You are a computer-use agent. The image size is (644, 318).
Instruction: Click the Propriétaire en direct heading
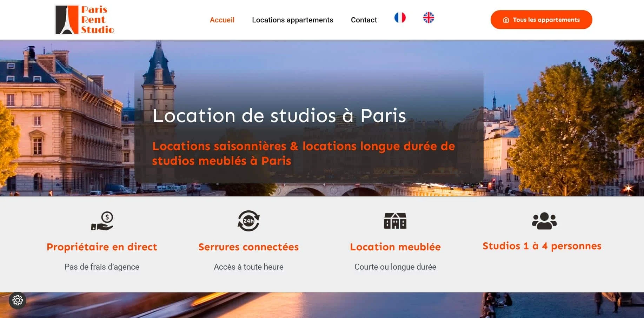[x=102, y=247]
